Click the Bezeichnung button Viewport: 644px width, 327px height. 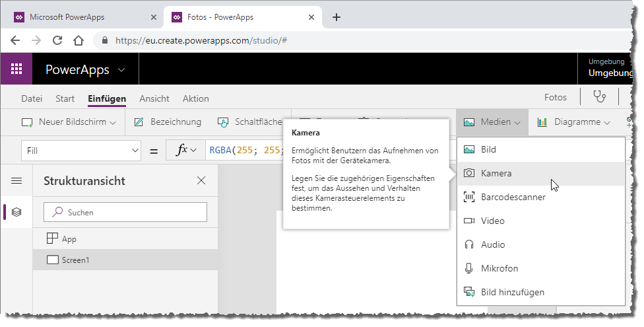coord(168,122)
